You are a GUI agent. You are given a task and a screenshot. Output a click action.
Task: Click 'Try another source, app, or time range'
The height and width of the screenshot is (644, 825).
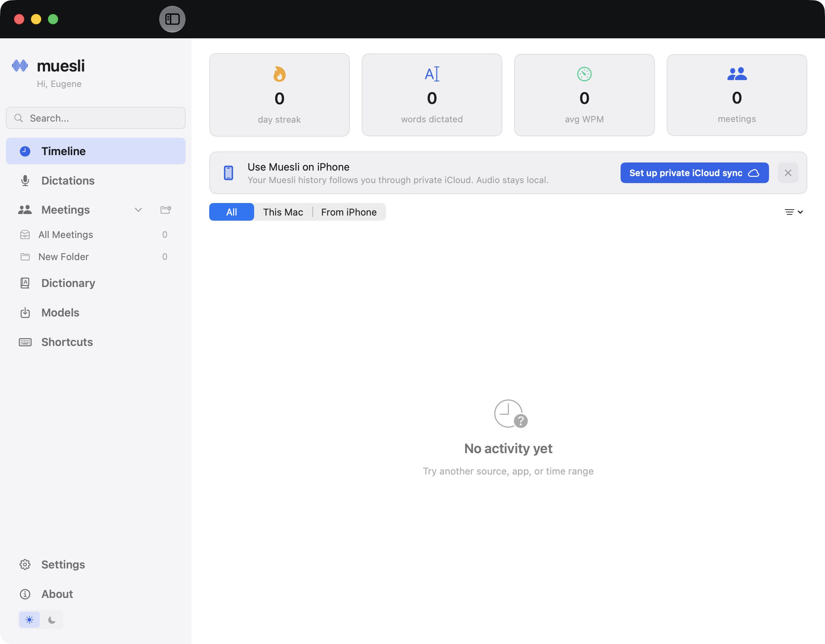point(509,471)
